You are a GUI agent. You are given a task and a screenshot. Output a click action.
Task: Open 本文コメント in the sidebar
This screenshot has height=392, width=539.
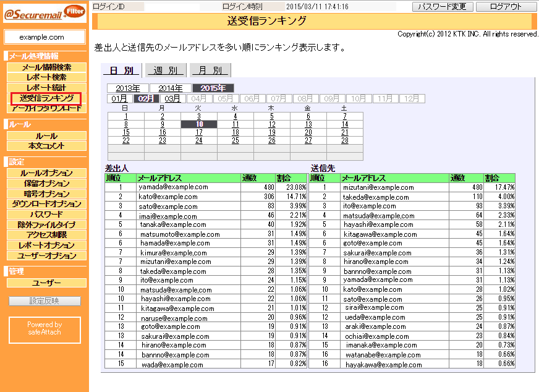pos(46,146)
